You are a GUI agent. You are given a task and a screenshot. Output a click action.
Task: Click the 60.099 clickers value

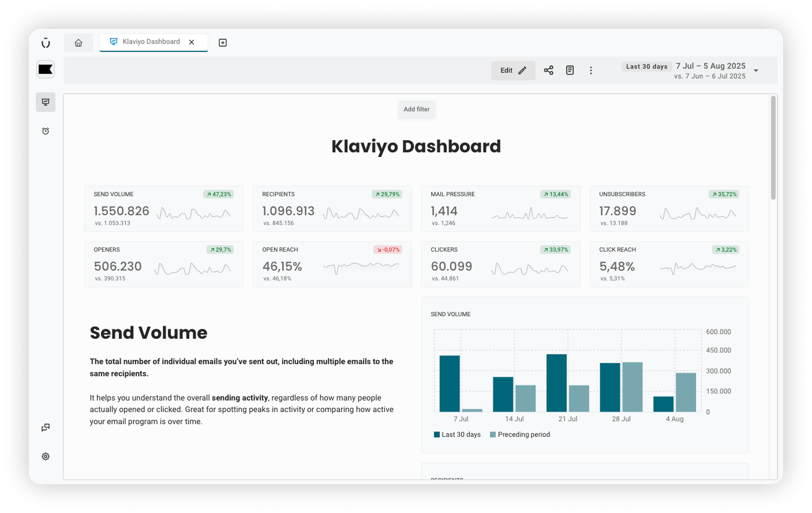(x=451, y=267)
